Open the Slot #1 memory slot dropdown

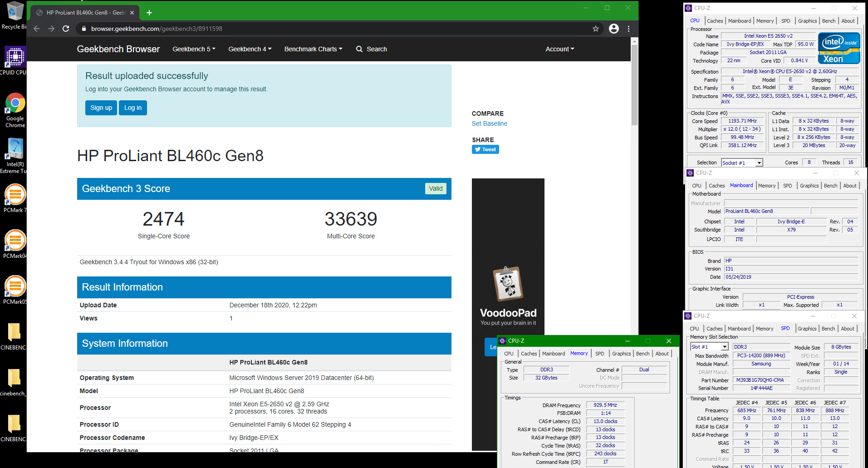[x=709, y=347]
